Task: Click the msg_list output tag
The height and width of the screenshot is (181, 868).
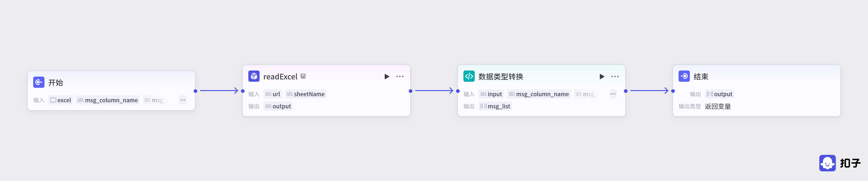Action: pyautogui.click(x=495, y=106)
